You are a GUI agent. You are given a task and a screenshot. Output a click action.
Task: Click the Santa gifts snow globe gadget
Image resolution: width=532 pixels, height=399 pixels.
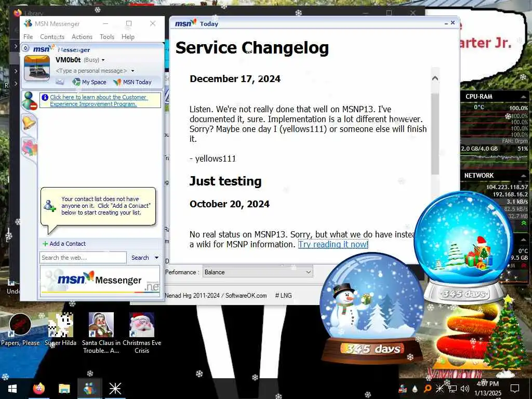pyautogui.click(x=463, y=247)
